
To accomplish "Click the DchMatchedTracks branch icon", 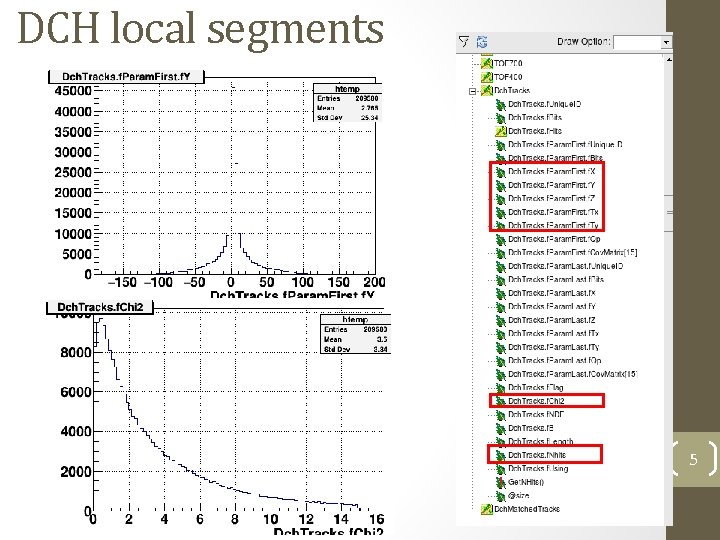I will coord(487,509).
